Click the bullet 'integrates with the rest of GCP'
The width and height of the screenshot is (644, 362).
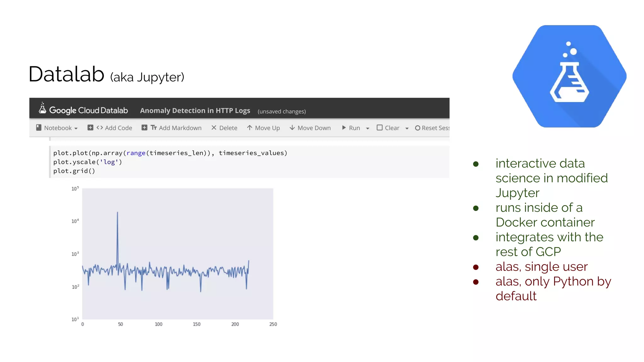coord(549,244)
